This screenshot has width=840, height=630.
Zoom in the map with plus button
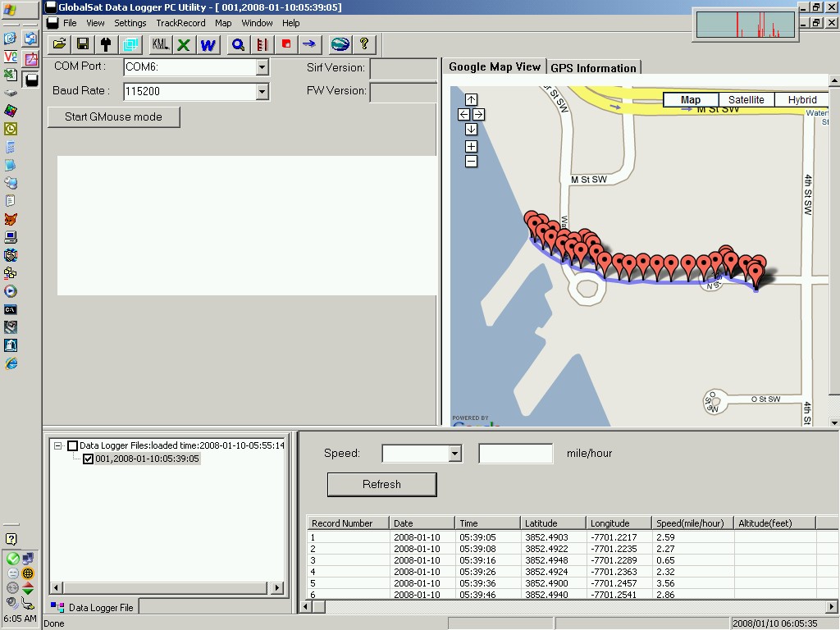click(471, 146)
